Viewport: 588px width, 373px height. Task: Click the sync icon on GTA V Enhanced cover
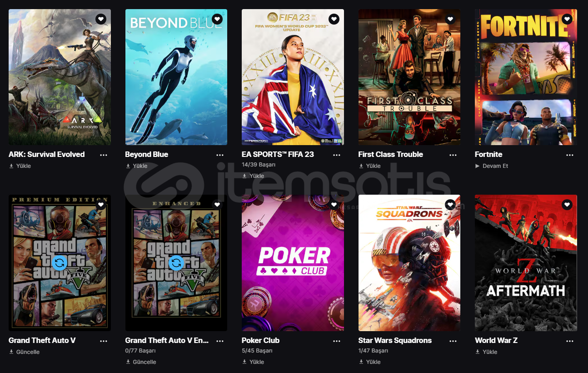tap(176, 262)
